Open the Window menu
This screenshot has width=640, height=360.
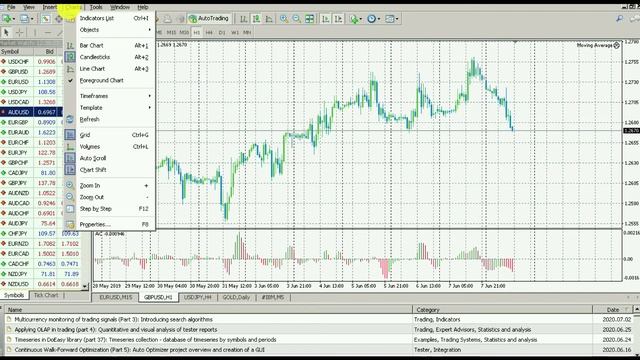pos(120,7)
